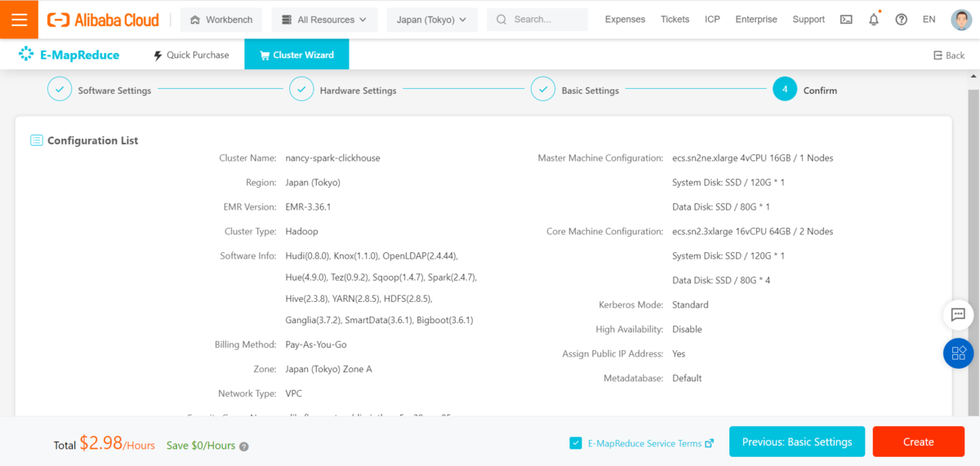This screenshot has height=466, width=980.
Task: Click the $2.98 total price
Action: pyautogui.click(x=101, y=443)
